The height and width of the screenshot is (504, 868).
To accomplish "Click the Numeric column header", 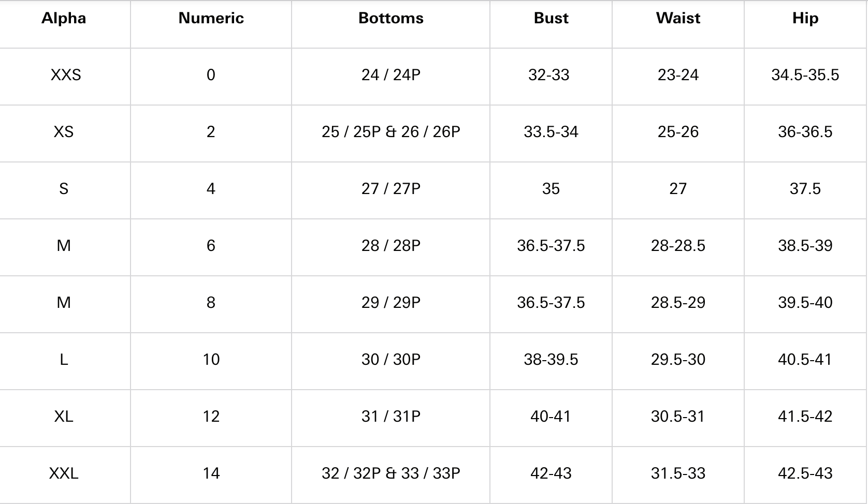I will 211,18.
